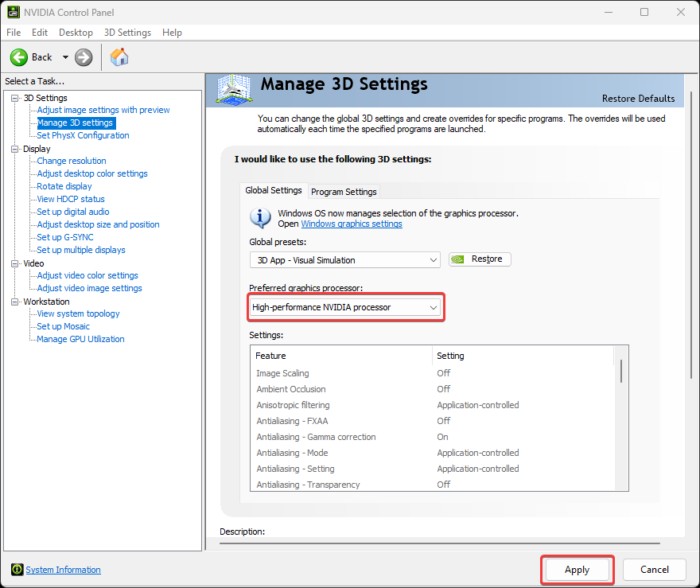Click the info icon beside Windows OS notice
Viewport: 700px width, 588px height.
pyautogui.click(x=260, y=218)
